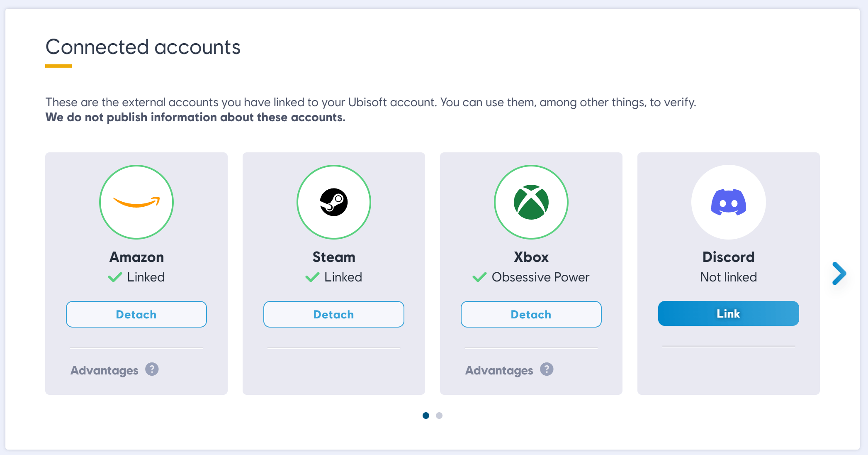Image resolution: width=868 pixels, height=455 pixels.
Task: Open the Xbox Advantages help question mark
Action: (547, 369)
